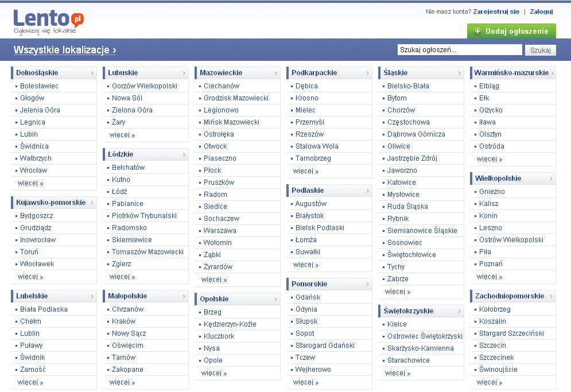This screenshot has height=392, width=571.
Task: Select Kraków city link
Action: tap(123, 321)
